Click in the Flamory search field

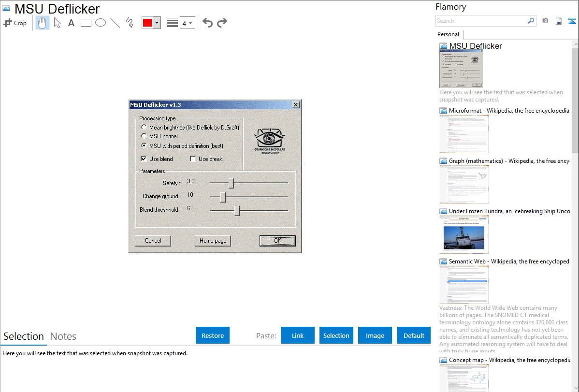[x=481, y=21]
